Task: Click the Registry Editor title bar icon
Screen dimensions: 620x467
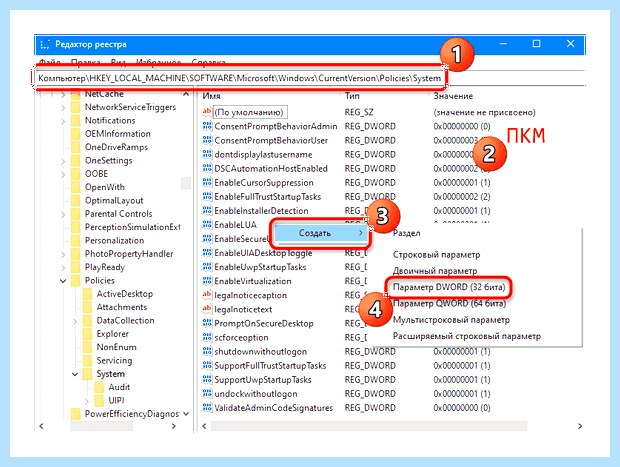Action: [45, 44]
